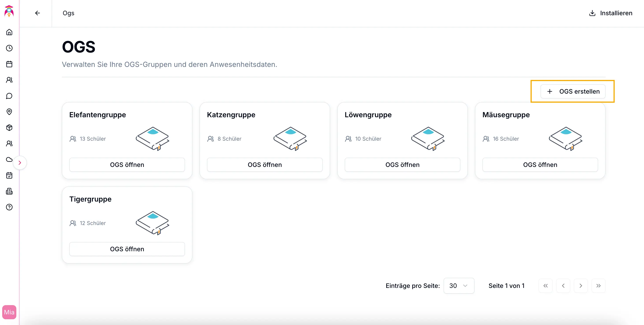The width and height of the screenshot is (644, 325).
Task: Click the chat bubble sidebar icon
Action: click(x=9, y=96)
